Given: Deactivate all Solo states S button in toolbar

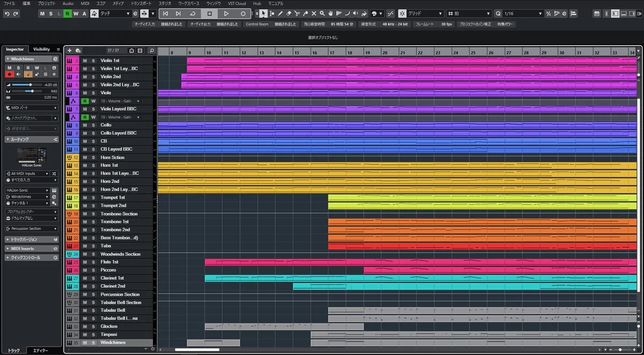Looking at the screenshot, I should (x=50, y=13).
